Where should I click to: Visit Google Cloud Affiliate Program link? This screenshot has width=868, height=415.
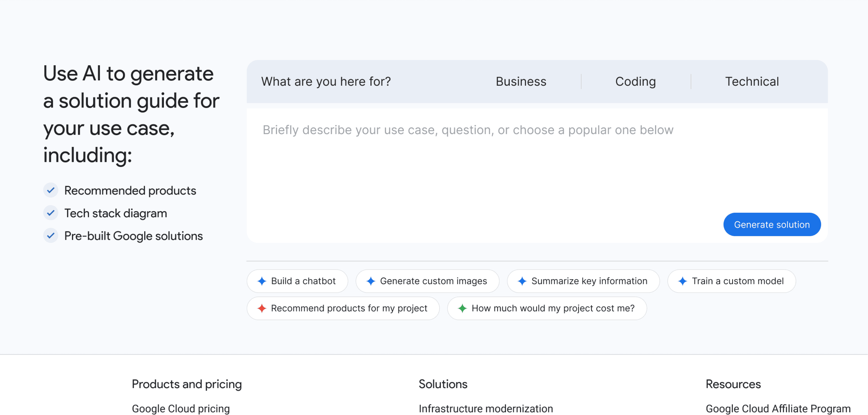(778, 409)
